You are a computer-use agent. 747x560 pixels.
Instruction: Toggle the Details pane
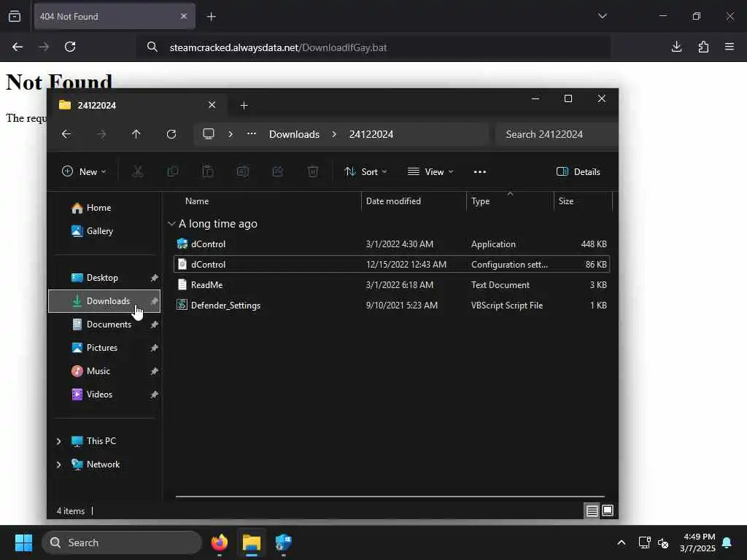(x=578, y=172)
